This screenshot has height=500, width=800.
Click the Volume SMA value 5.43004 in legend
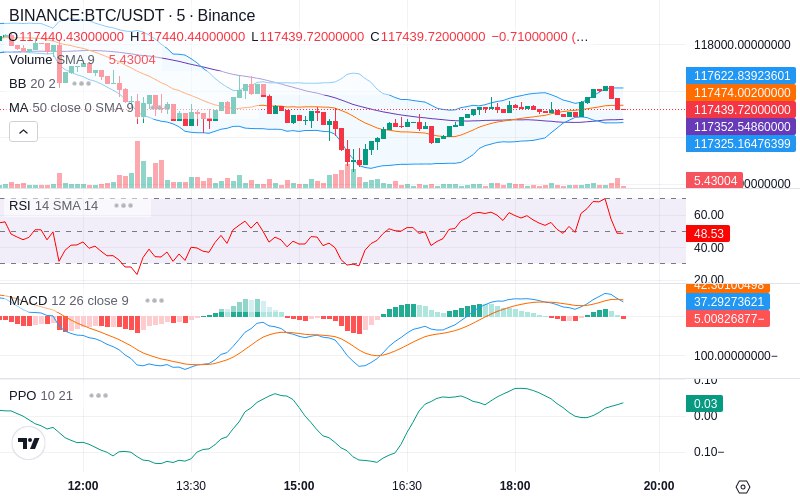tap(132, 60)
